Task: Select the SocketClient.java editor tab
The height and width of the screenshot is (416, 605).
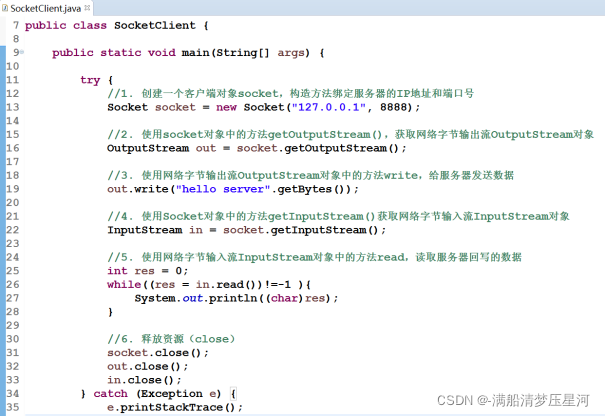Action: click(46, 8)
